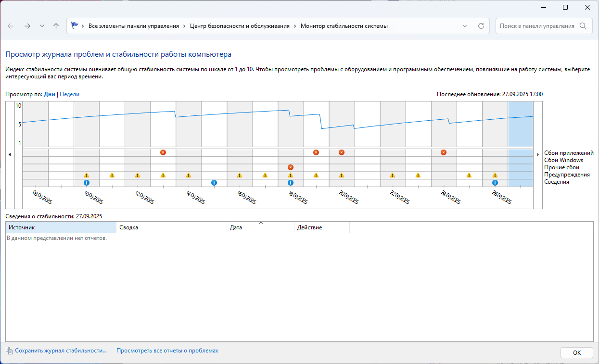This screenshot has height=364, width=599.
Task: Click the red error icon on 24.09.2025
Action: click(444, 152)
